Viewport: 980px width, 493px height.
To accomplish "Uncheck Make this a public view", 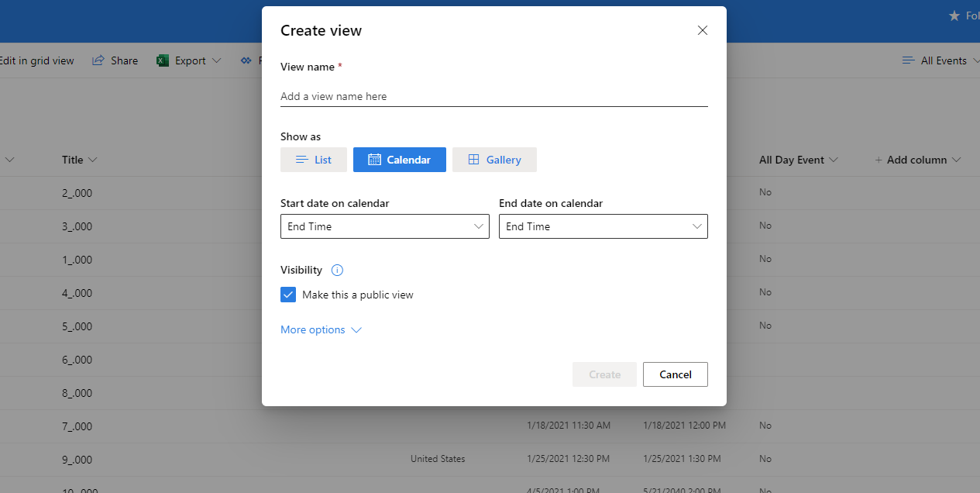I will pos(288,295).
